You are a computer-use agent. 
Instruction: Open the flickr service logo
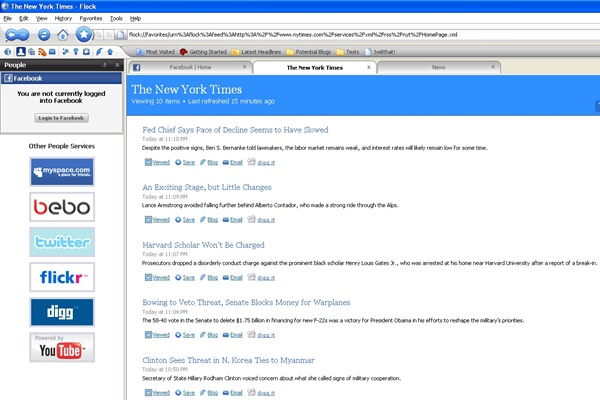62,277
